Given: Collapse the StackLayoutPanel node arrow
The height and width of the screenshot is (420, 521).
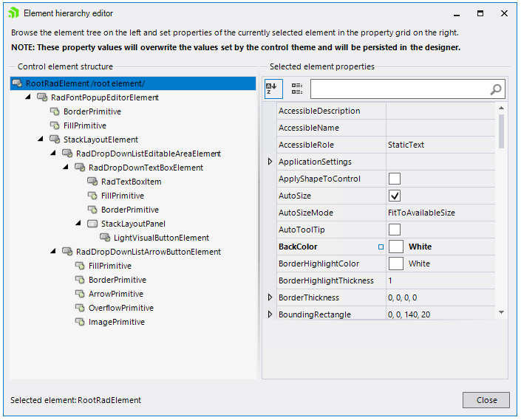Looking at the screenshot, I should click(78, 223).
